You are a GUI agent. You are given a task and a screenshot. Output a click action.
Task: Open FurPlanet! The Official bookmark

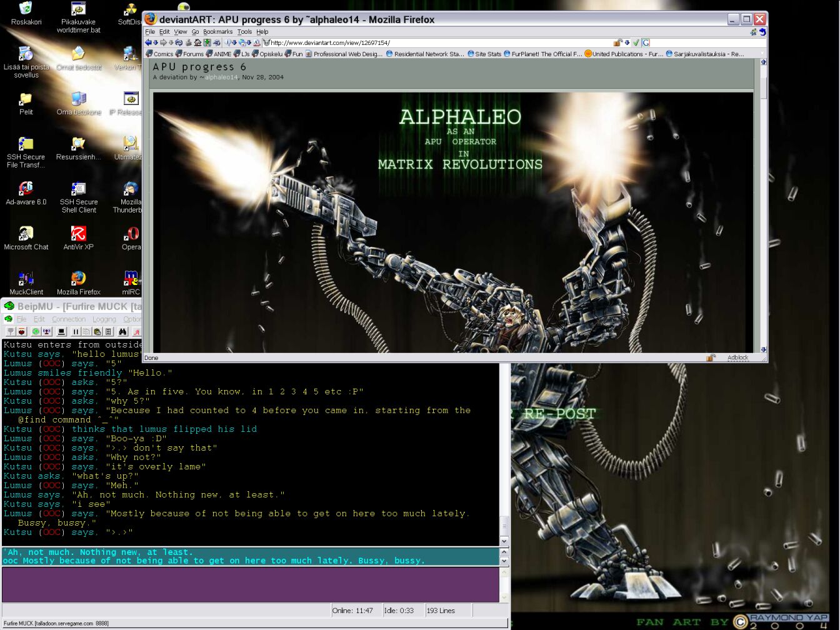tap(542, 54)
